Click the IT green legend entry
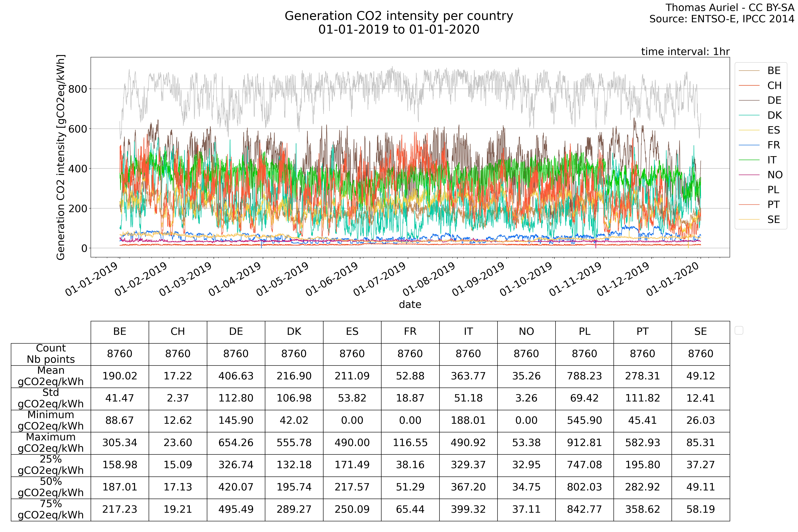This screenshot has height=532, width=798. pos(772,160)
